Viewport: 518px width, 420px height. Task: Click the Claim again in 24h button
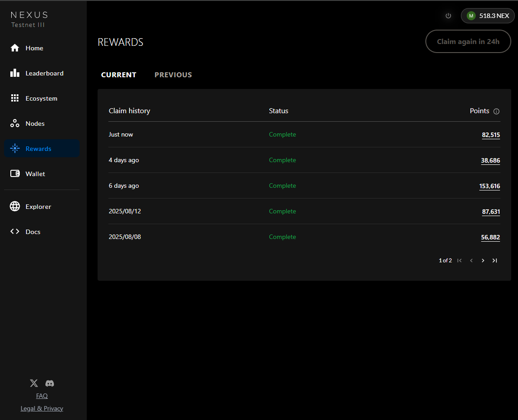(x=468, y=41)
